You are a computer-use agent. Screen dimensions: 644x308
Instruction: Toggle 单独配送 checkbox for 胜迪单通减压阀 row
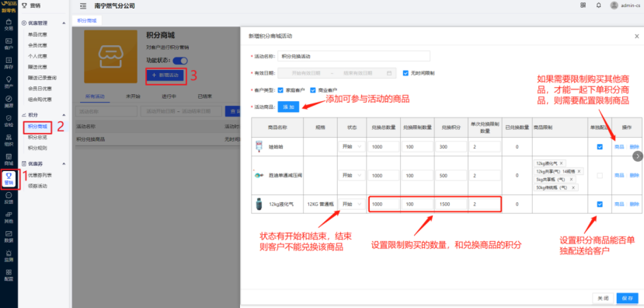tap(600, 175)
